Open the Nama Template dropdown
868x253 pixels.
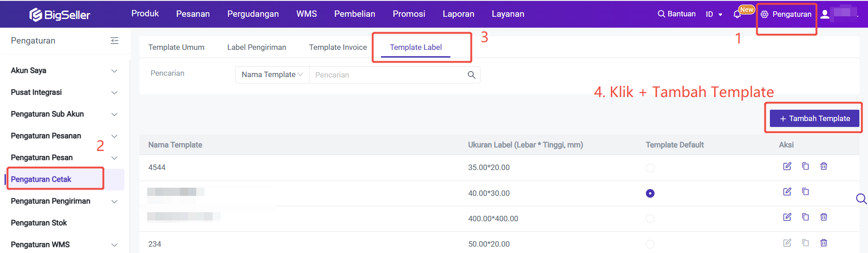[x=272, y=75]
